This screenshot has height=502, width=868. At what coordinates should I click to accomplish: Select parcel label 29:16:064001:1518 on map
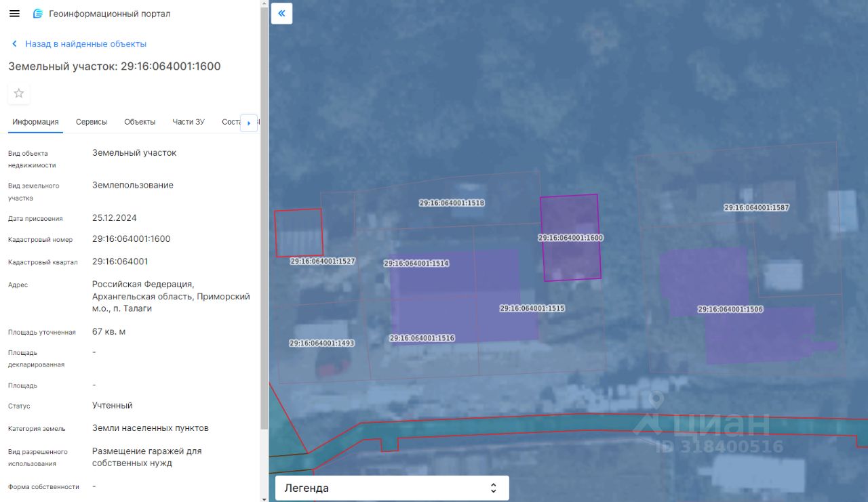[x=452, y=203]
